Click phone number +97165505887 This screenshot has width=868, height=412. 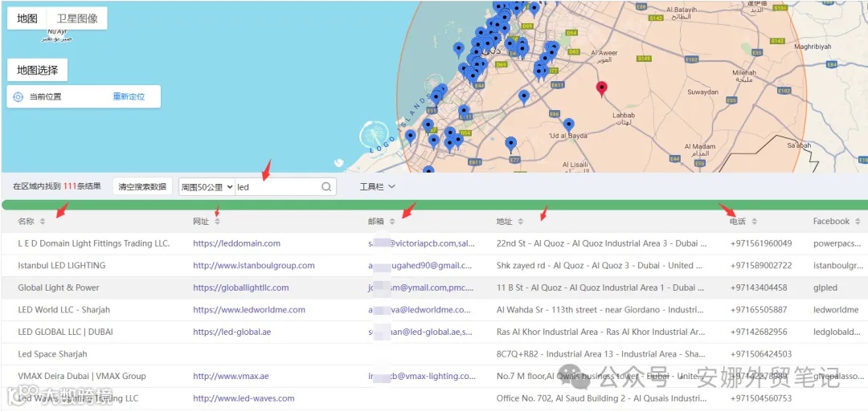[759, 310]
